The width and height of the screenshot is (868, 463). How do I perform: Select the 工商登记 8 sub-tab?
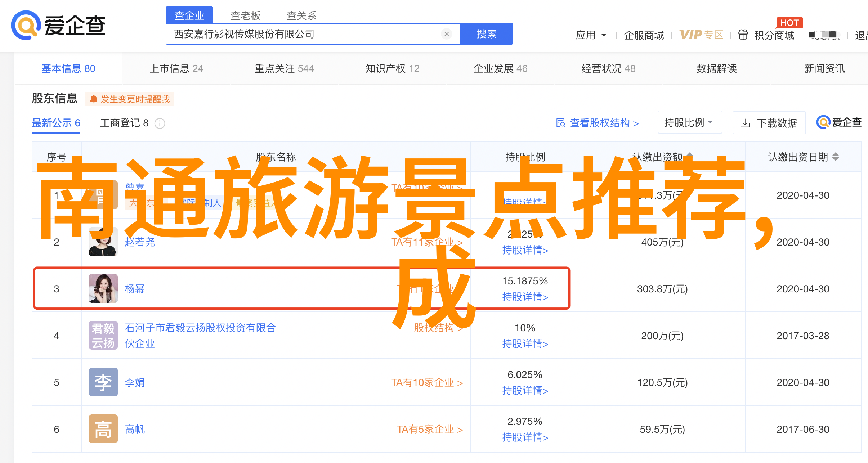(x=124, y=123)
